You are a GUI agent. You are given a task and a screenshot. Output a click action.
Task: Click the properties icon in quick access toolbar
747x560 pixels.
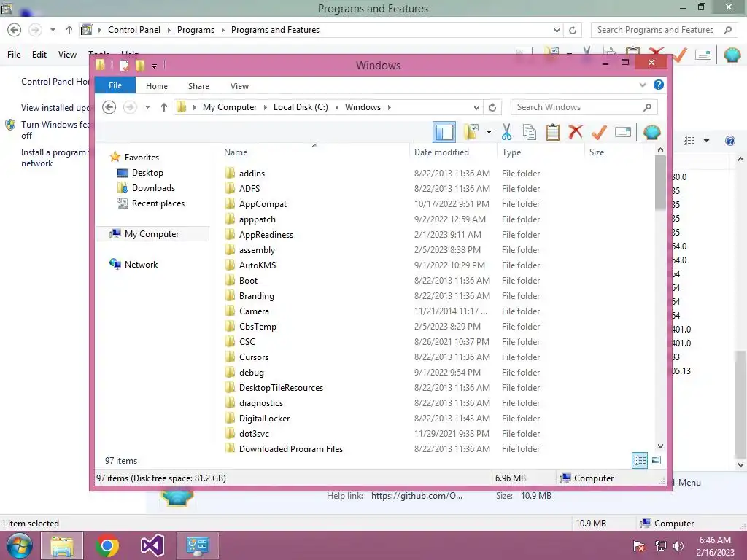(125, 65)
